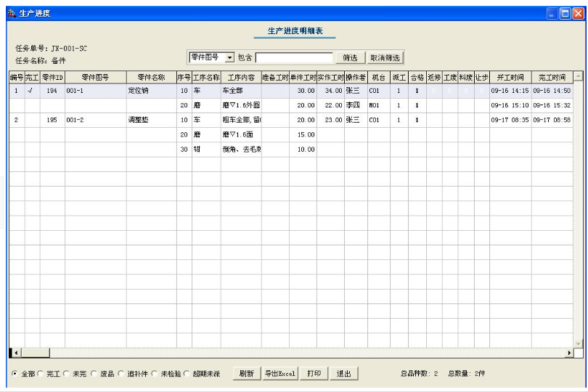This screenshot has height=392, width=588.
Task: Select the 15.00 unit hours cell
Action: tap(303, 135)
